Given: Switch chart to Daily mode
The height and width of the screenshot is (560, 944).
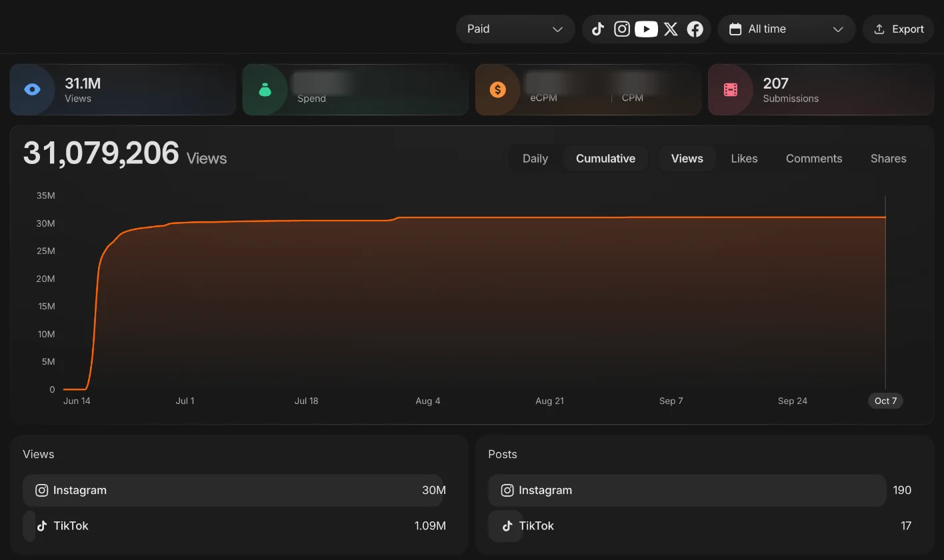Looking at the screenshot, I should (535, 159).
